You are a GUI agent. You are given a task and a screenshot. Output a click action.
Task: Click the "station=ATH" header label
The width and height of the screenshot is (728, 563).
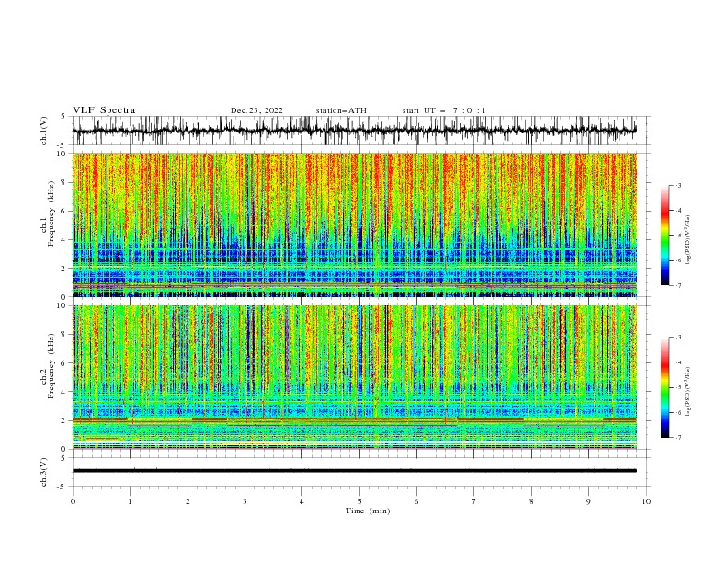341,110
